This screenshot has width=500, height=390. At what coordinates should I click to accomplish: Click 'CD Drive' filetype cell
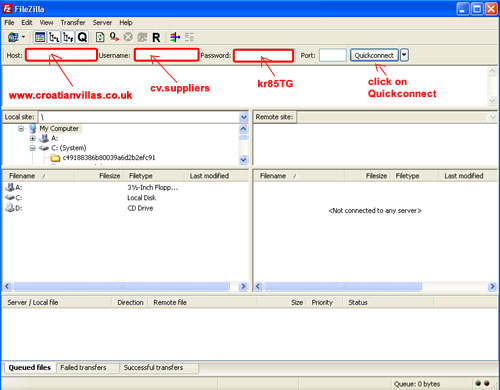pyautogui.click(x=140, y=208)
